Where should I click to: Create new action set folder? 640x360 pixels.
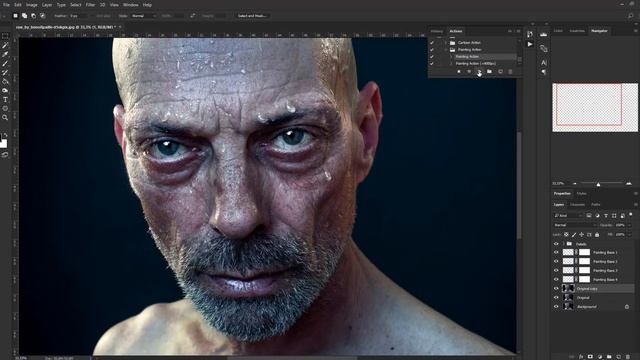489,72
